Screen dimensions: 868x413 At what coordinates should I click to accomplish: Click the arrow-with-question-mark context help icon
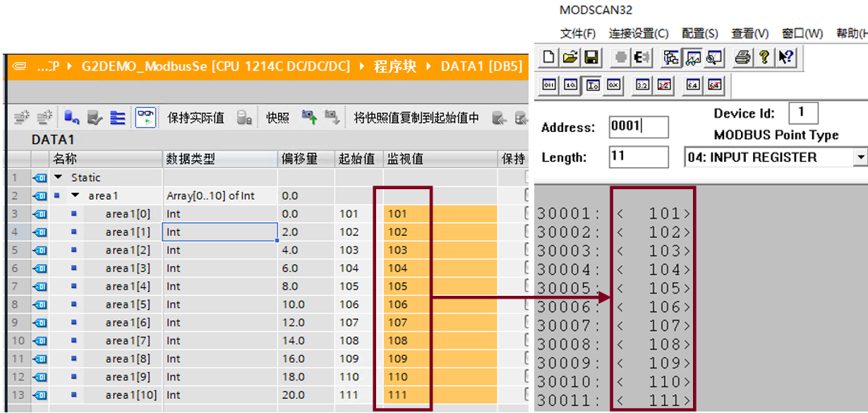click(x=787, y=57)
